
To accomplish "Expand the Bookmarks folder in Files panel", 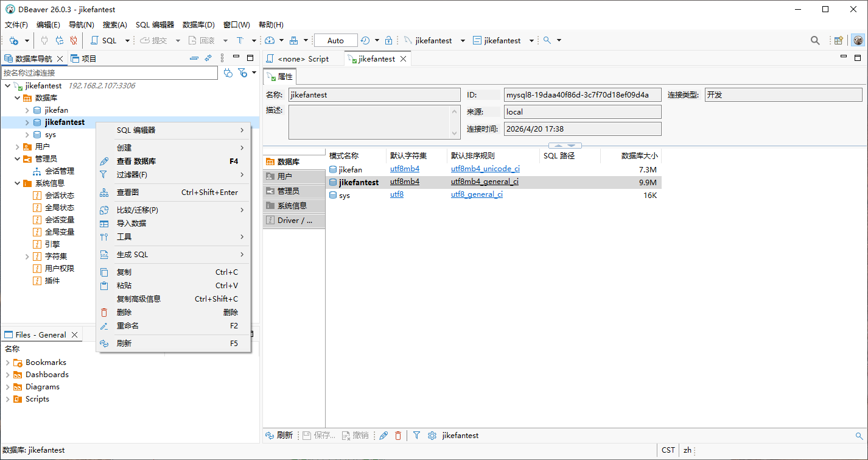I will pyautogui.click(x=8, y=363).
